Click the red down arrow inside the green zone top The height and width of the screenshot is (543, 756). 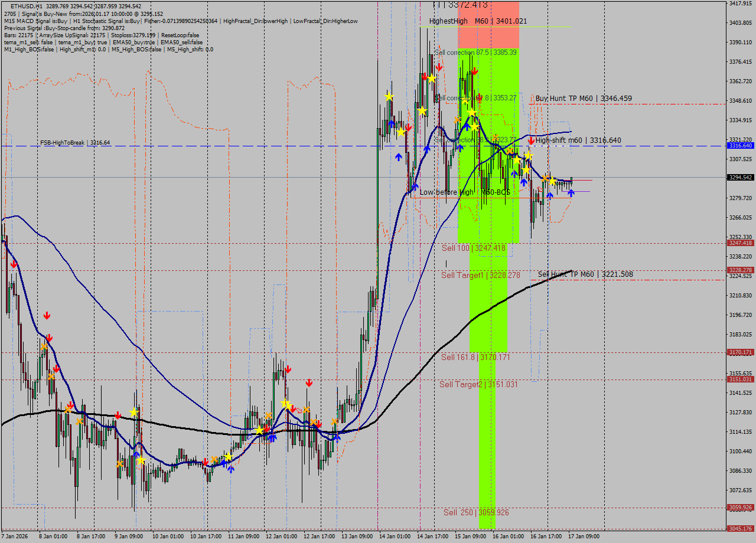474,71
